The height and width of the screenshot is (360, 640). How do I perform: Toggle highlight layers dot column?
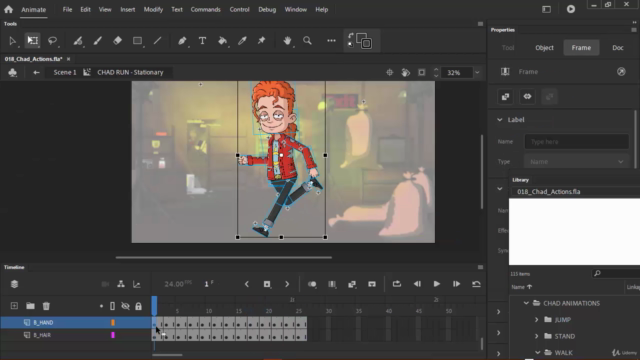[x=101, y=306]
